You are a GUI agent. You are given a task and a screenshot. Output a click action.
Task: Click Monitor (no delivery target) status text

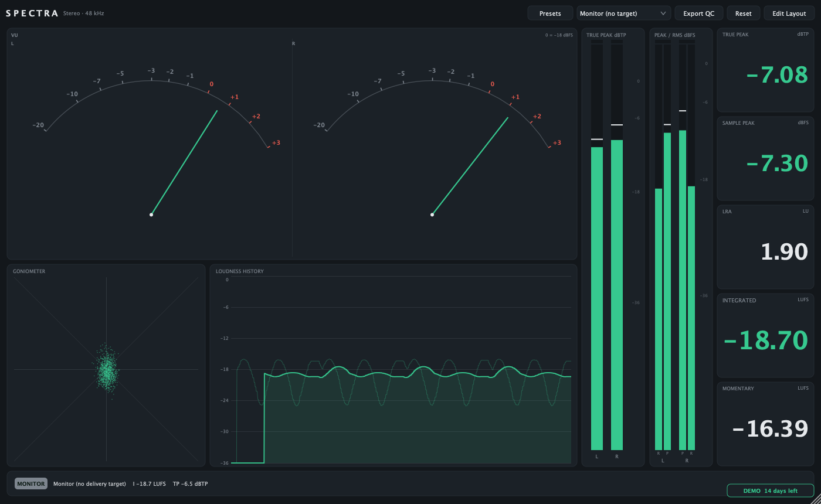pos(90,484)
